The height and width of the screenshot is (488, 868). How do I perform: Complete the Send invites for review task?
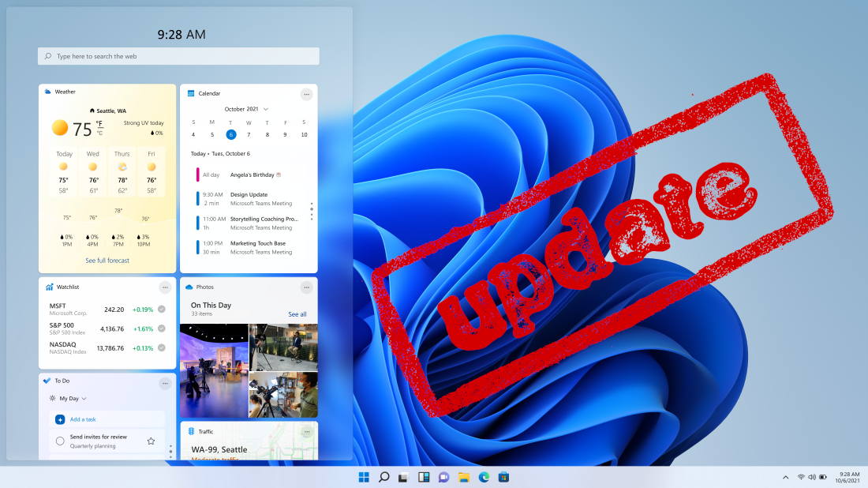coord(60,441)
